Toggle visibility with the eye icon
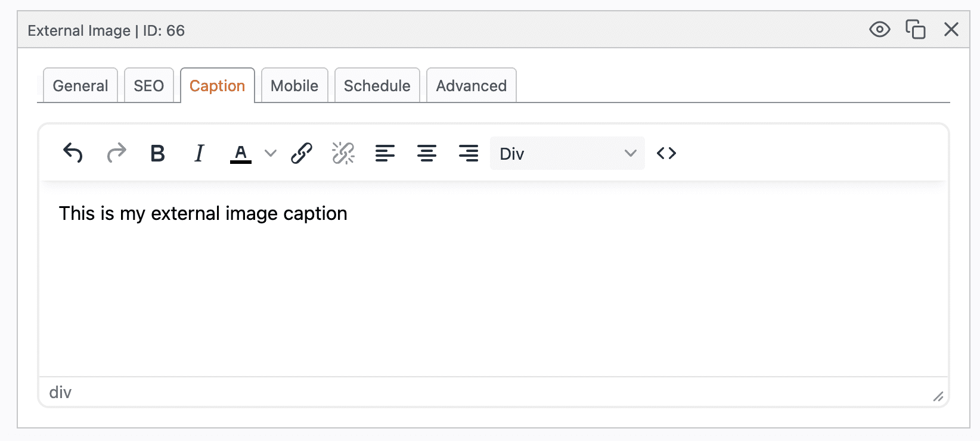Screen dimensions: 980x441 point(879,29)
